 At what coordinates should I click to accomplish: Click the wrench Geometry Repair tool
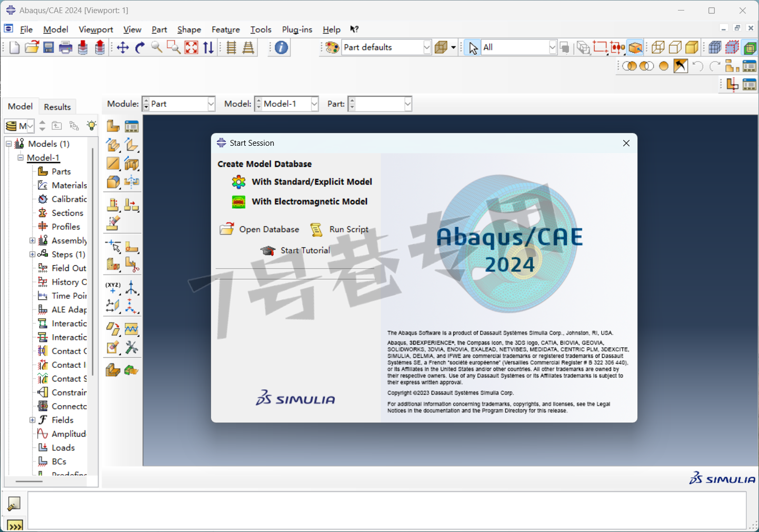click(x=132, y=348)
